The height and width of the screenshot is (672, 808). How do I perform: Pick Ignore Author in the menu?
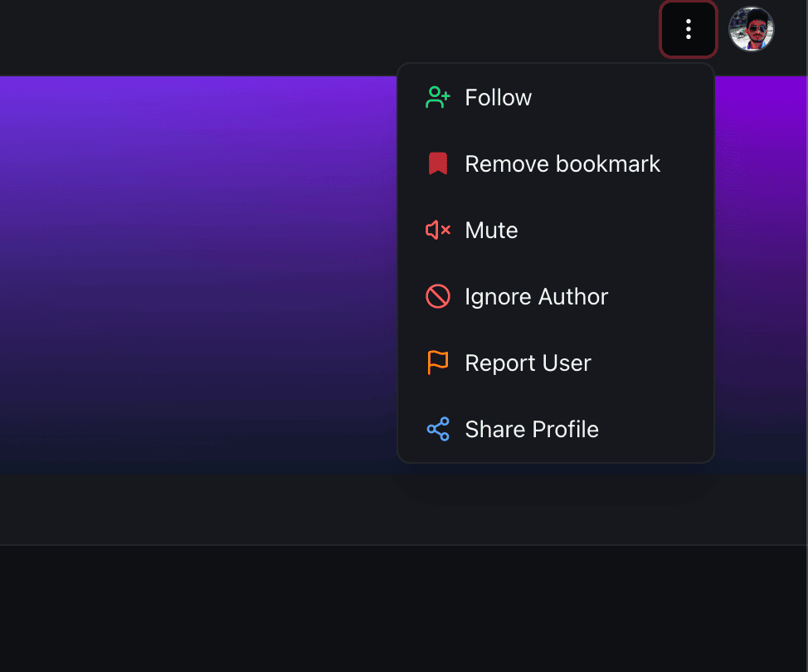coord(556,297)
